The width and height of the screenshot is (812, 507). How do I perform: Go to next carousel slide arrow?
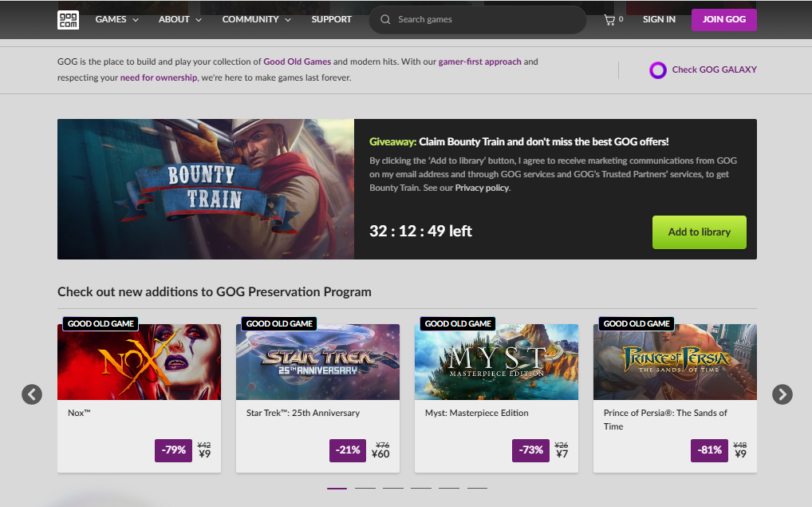(x=782, y=394)
